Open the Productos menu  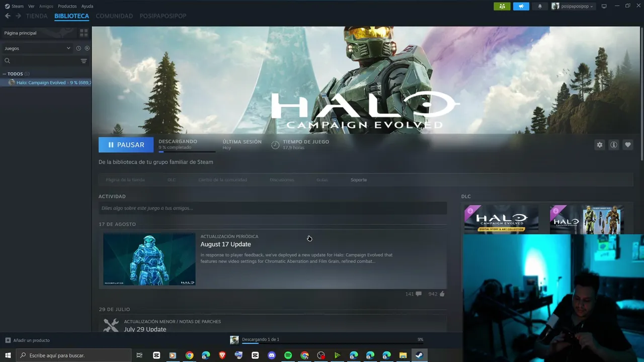click(x=67, y=6)
